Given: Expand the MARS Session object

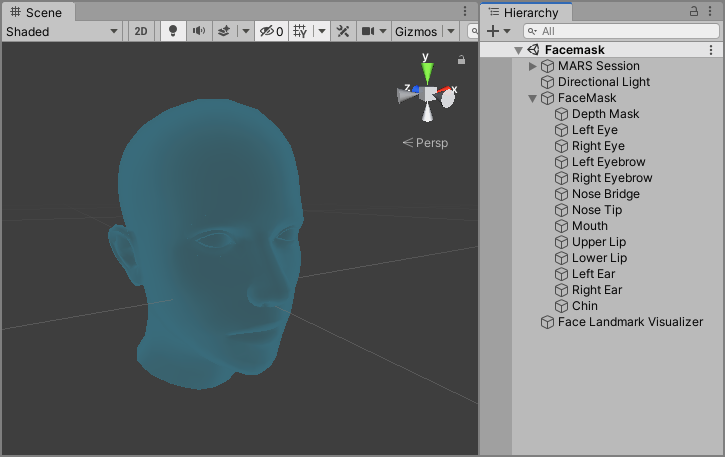Looking at the screenshot, I should click(533, 66).
